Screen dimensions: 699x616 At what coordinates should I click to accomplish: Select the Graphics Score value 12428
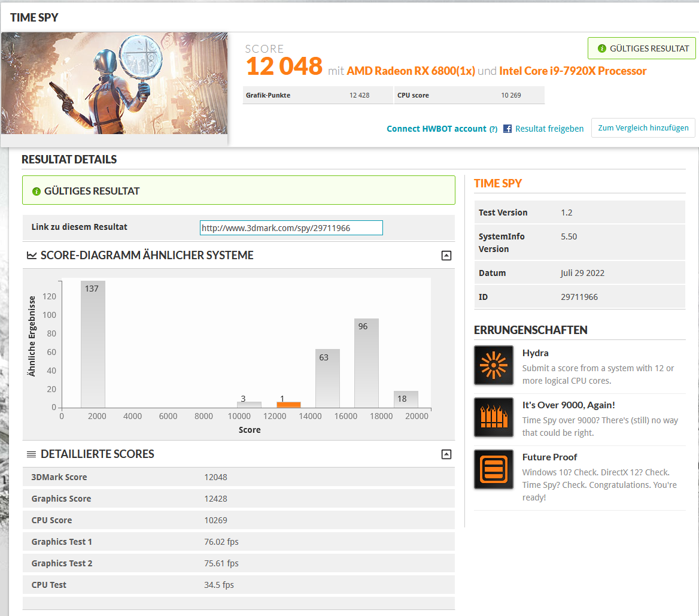pyautogui.click(x=216, y=499)
